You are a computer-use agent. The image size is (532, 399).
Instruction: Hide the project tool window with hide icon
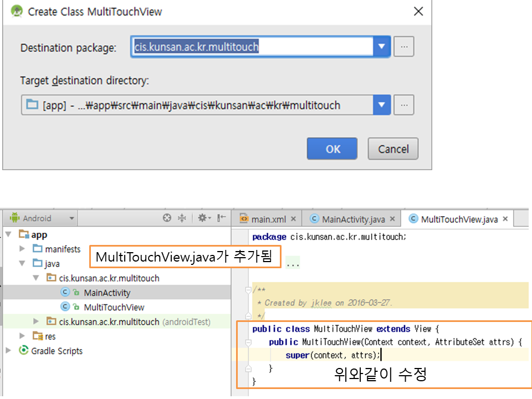coord(221,218)
